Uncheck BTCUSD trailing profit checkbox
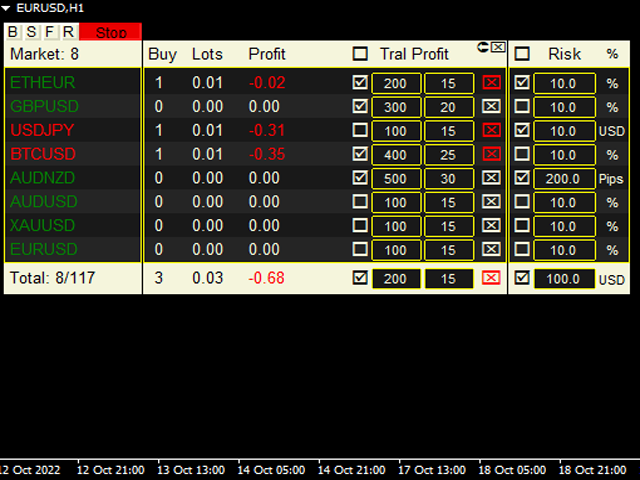This screenshot has width=640, height=480. (360, 154)
